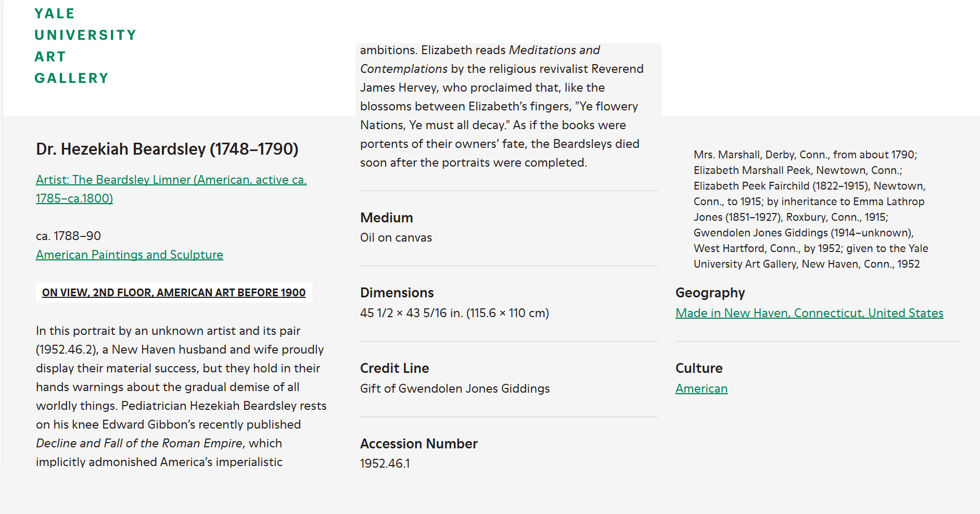Click the provenance paragraph starting Mrs. Marshall
Screen dimensions: 980x514
click(810, 209)
